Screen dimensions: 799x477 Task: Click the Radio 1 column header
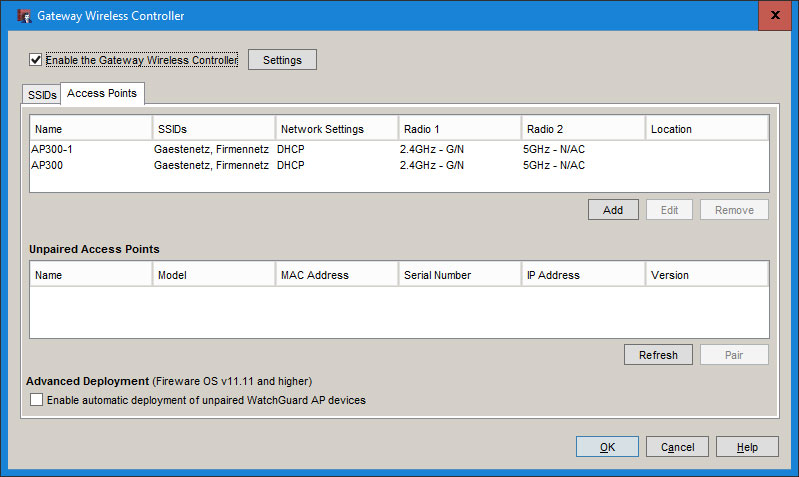[x=459, y=129]
